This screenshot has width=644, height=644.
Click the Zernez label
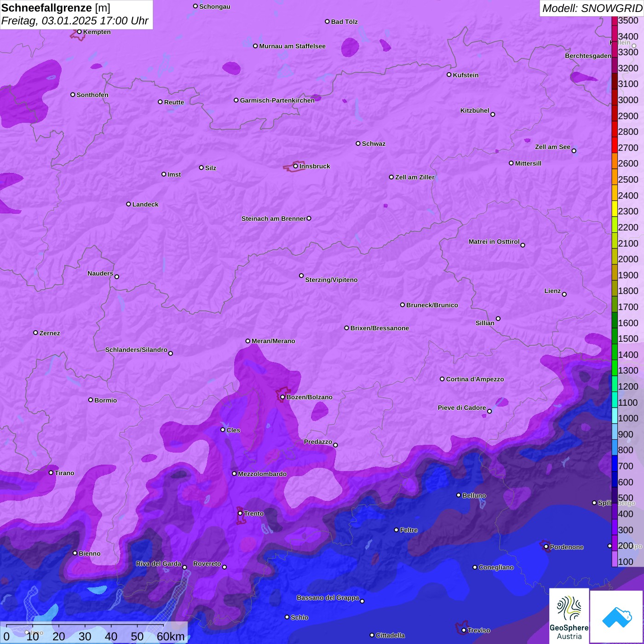50,333
